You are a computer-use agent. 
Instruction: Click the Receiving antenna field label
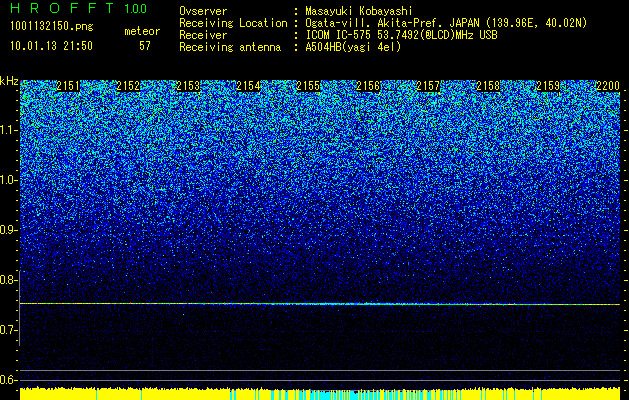coord(230,47)
